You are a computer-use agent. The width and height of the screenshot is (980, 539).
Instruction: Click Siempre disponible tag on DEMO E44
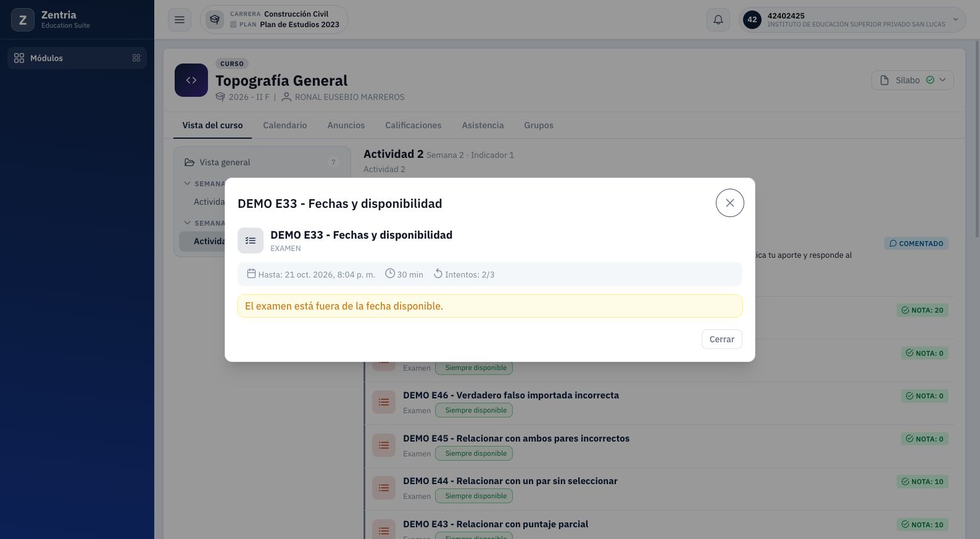tap(474, 496)
